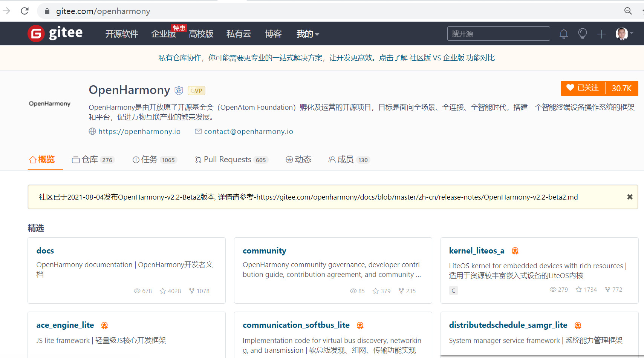Open the kernel_liteos_a repository
Viewport: 644px width, 358px height.
(477, 250)
